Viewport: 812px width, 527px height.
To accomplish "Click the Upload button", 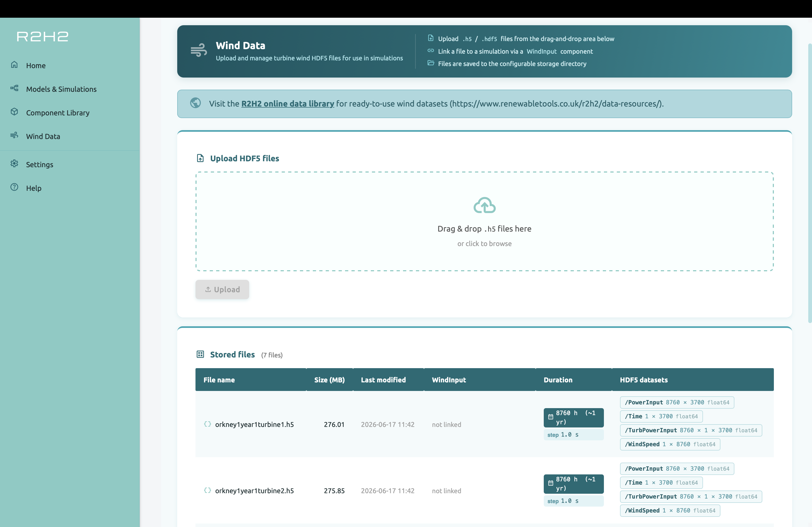I will (222, 290).
